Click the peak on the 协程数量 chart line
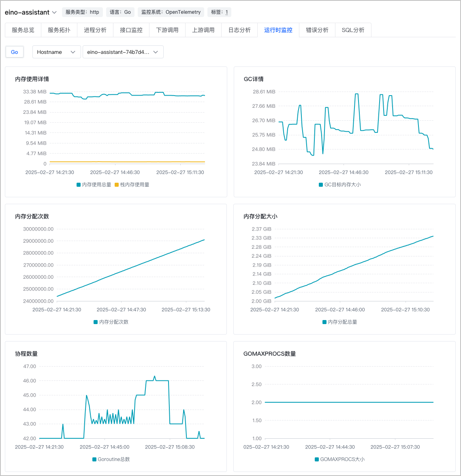461x476 pixels. (x=155, y=376)
